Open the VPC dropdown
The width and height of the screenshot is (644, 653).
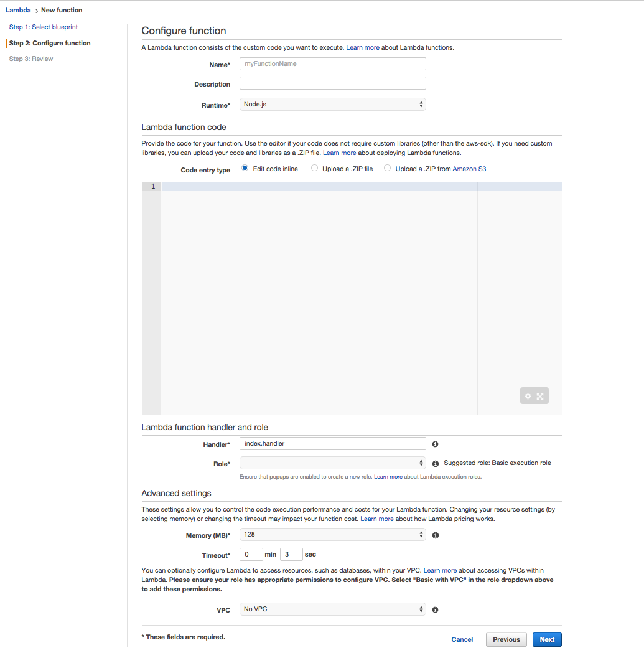click(x=333, y=609)
